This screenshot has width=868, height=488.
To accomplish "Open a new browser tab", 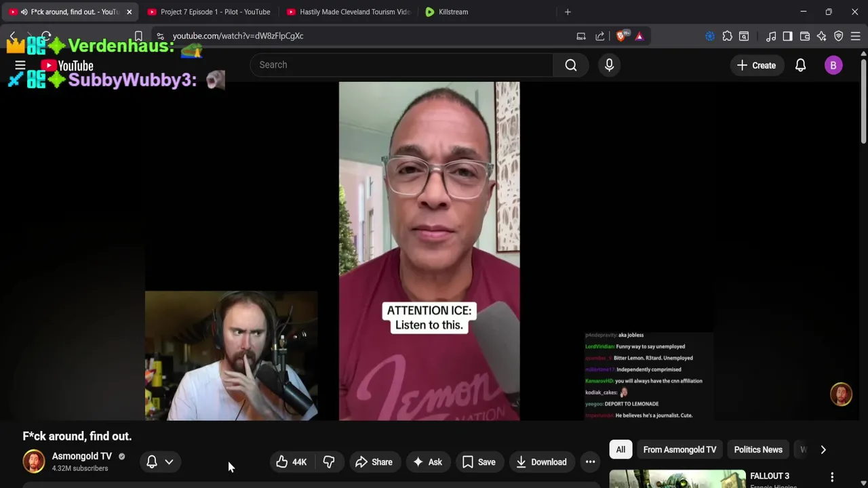I will (x=568, y=12).
